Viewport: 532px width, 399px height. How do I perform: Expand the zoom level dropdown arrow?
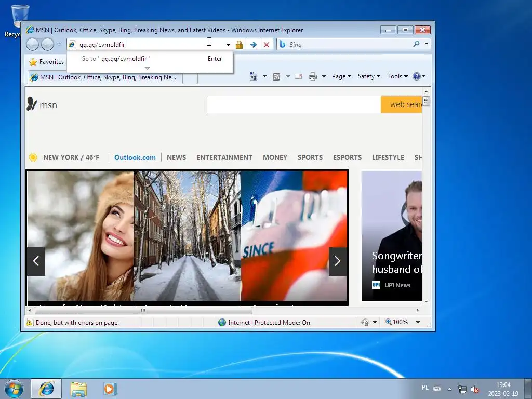(418, 322)
